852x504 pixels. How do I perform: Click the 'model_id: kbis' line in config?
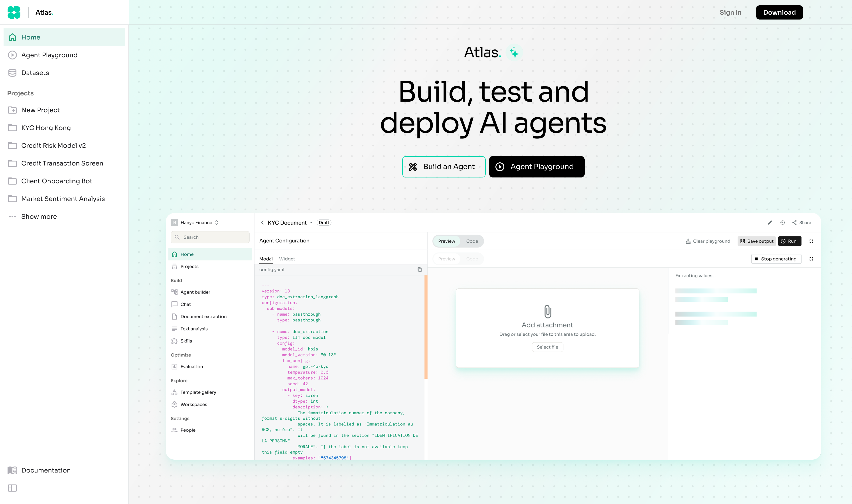click(x=300, y=349)
